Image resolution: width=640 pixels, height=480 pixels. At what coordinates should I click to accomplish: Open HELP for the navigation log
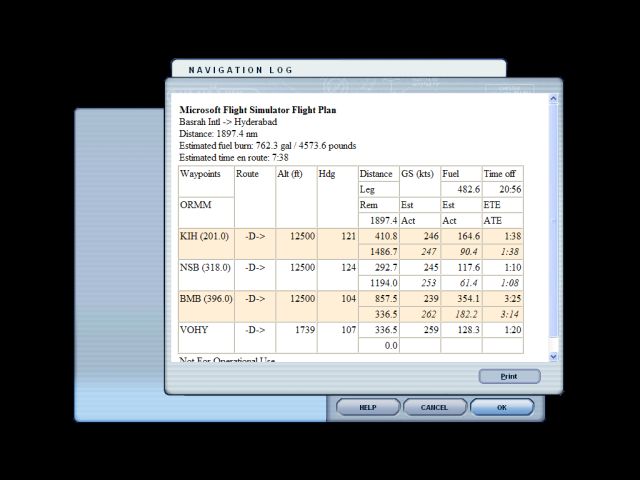coord(367,407)
